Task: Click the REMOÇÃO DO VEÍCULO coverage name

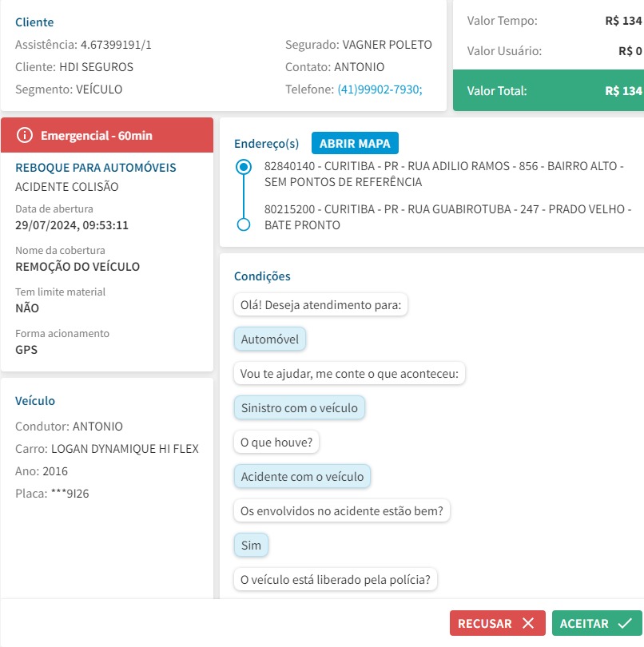Action: click(78, 267)
